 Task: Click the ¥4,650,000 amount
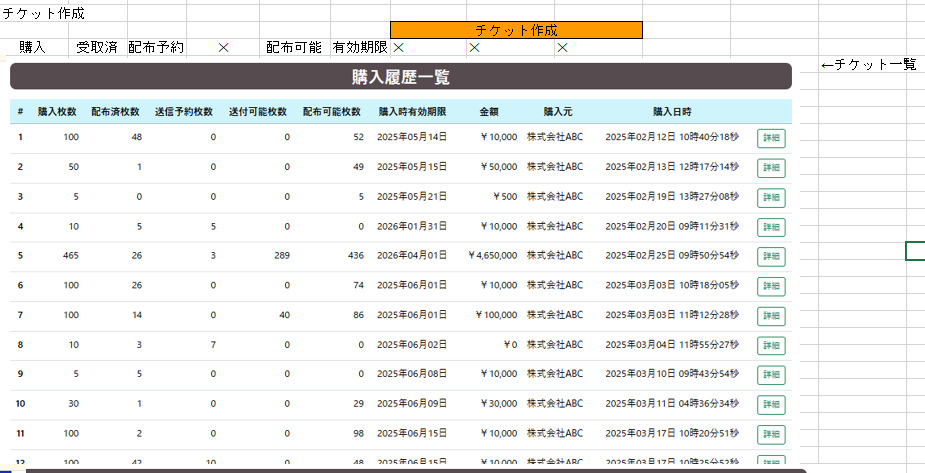(x=493, y=255)
